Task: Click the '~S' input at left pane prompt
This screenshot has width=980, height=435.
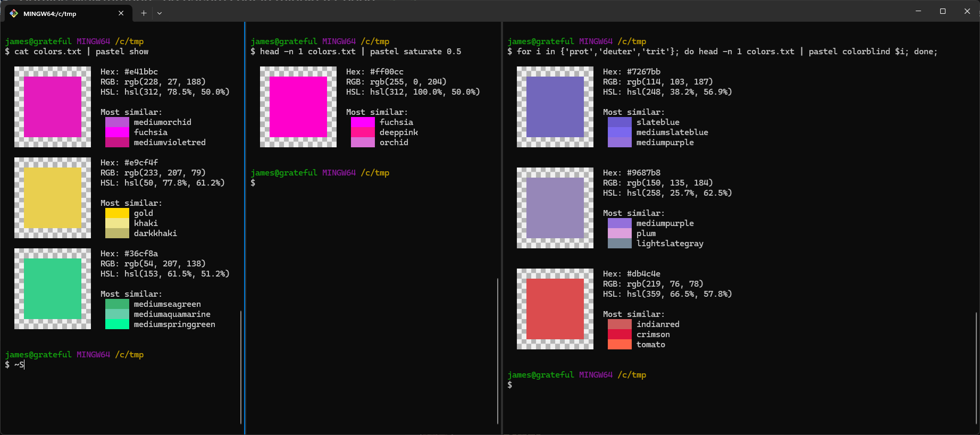Action: click(19, 365)
